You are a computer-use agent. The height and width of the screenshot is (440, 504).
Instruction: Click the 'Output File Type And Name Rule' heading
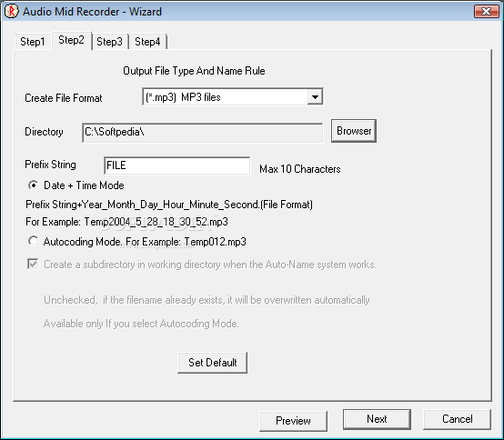tap(194, 71)
